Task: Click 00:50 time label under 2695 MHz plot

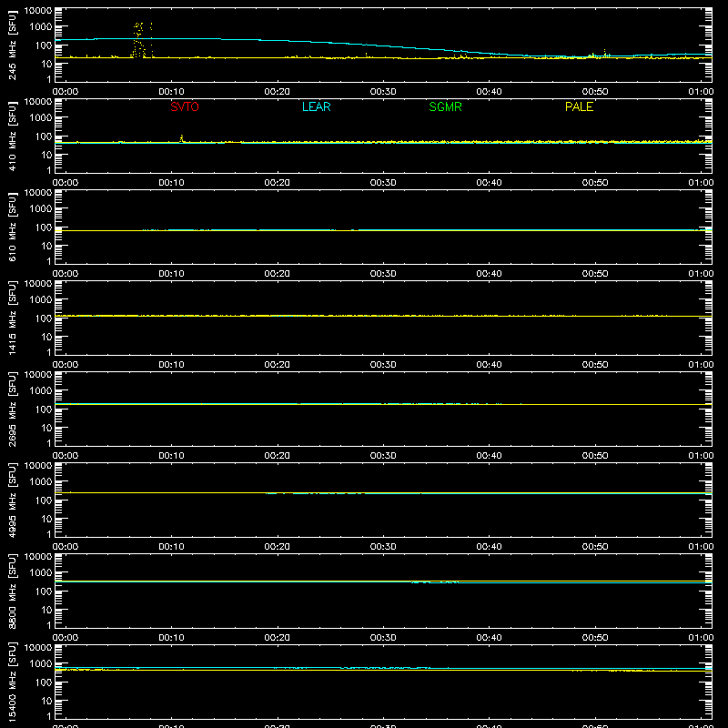Action: pos(595,456)
